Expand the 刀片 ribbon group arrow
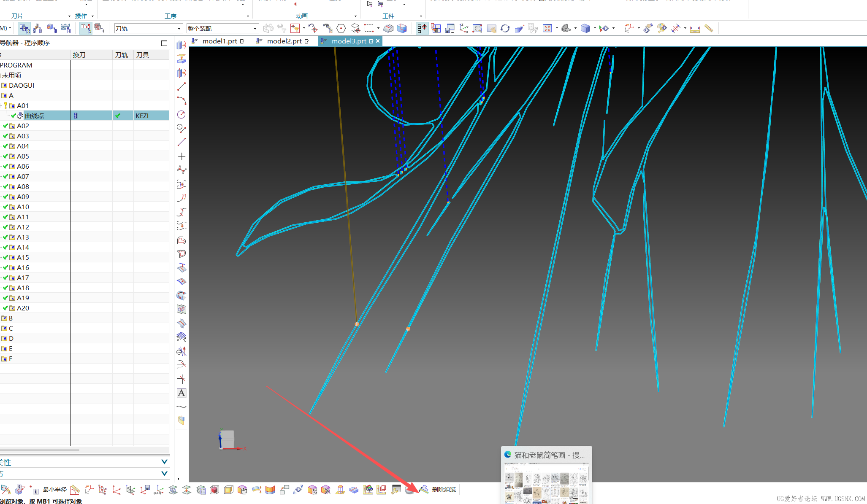The height and width of the screenshot is (504, 867). click(69, 16)
